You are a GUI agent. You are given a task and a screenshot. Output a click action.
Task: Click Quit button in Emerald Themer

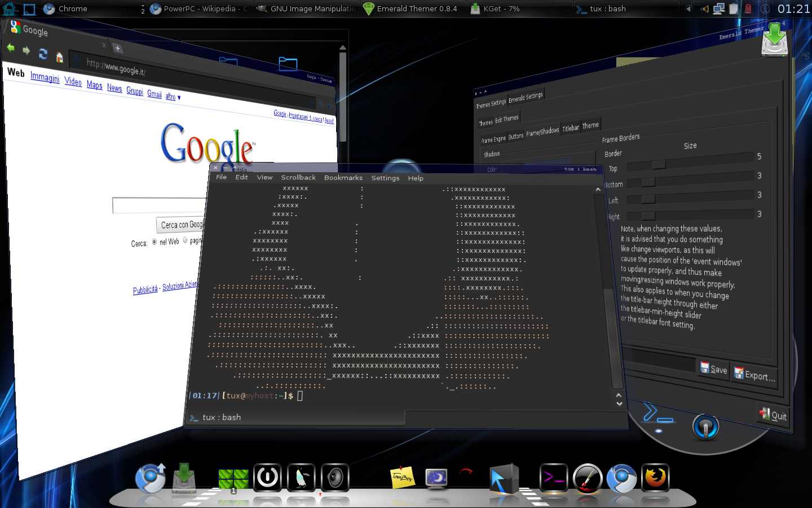point(773,415)
